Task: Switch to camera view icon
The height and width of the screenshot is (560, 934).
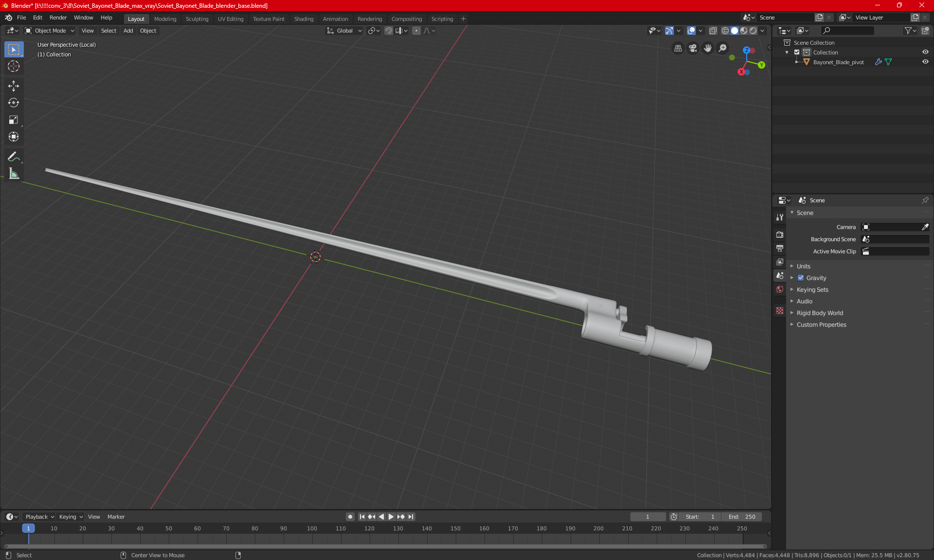Action: tap(693, 48)
